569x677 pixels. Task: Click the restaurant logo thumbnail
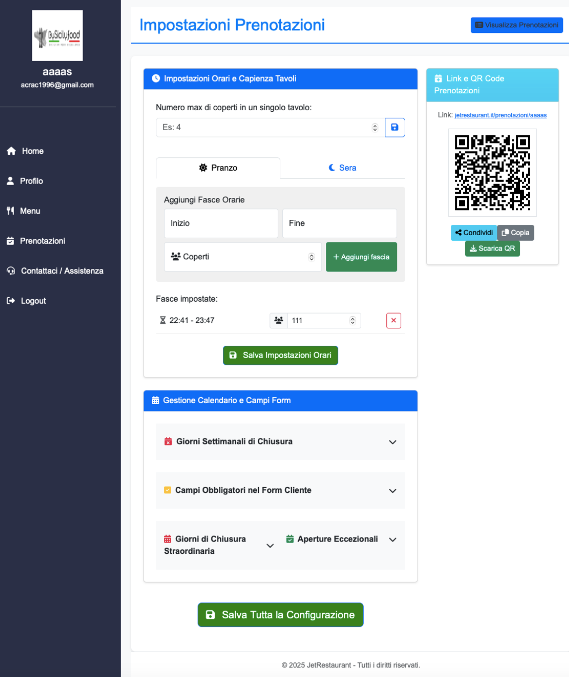(57, 35)
